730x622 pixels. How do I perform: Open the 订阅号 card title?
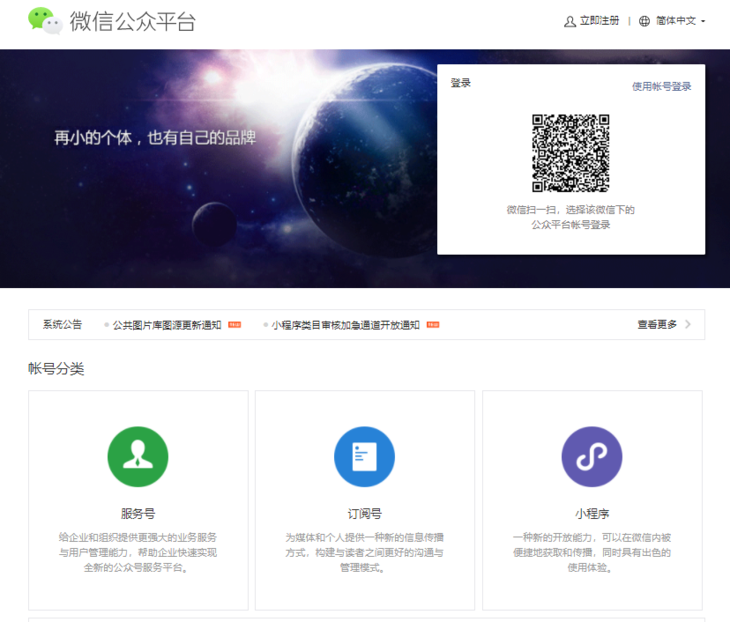coord(365,514)
